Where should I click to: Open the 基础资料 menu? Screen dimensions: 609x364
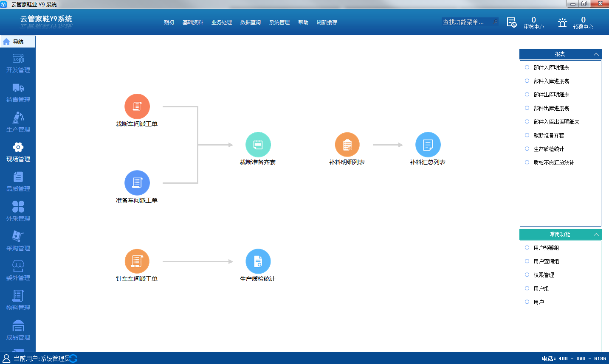(x=193, y=22)
